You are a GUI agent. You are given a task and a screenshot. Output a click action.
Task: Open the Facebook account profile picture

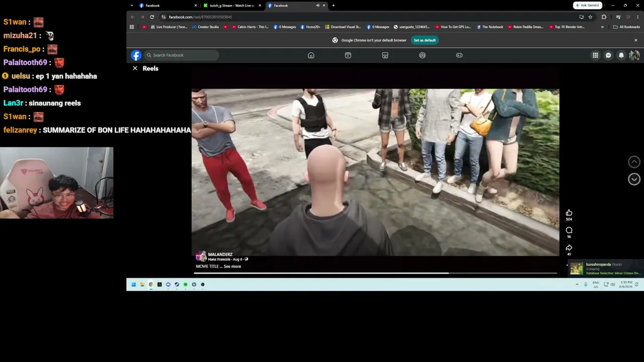pyautogui.click(x=634, y=55)
